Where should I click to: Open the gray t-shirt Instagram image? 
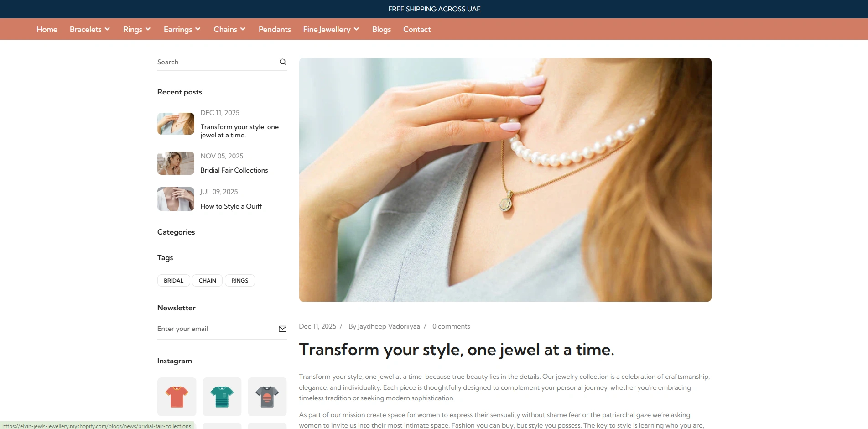click(x=267, y=397)
